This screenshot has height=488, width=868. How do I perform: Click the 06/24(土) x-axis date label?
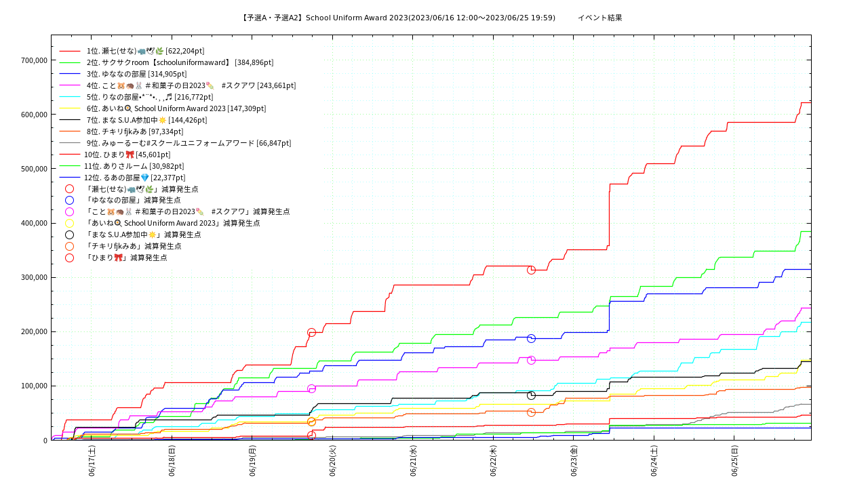coord(654,461)
